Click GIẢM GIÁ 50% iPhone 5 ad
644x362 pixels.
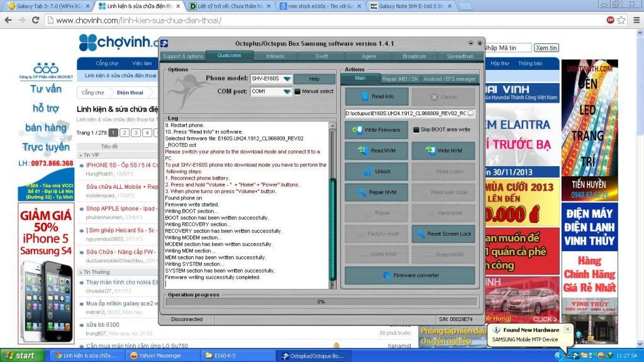coord(46,274)
